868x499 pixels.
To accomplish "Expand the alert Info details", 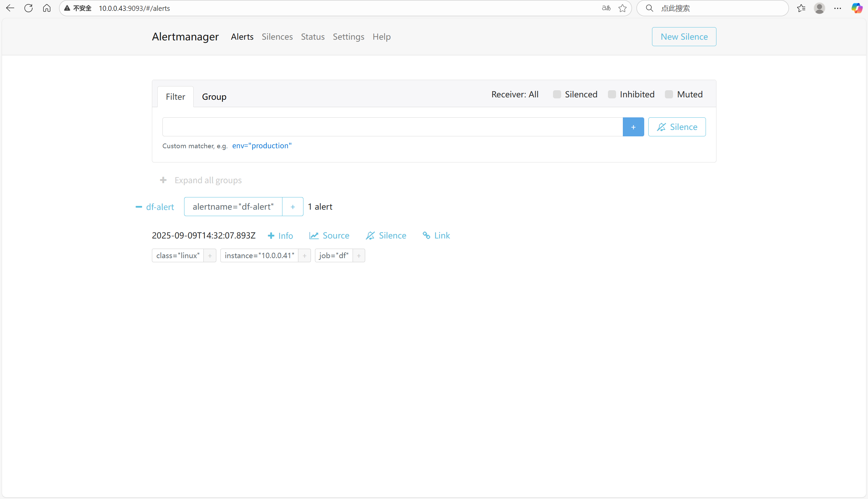I will click(x=280, y=235).
